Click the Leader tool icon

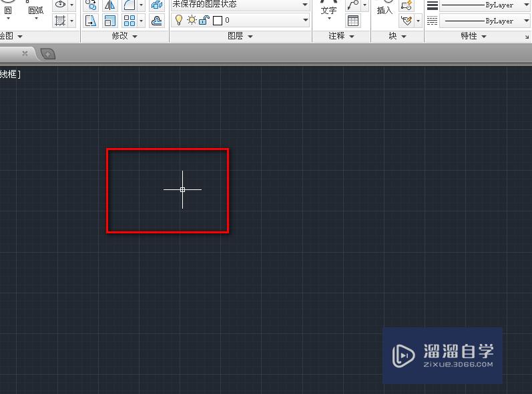pos(353,5)
